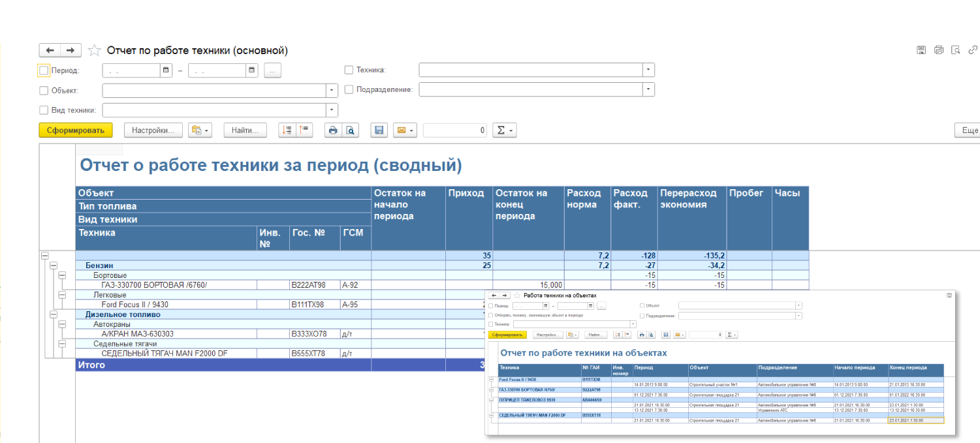Open calendar picker for period start date
The height and width of the screenshot is (443, 980).
pos(166,70)
